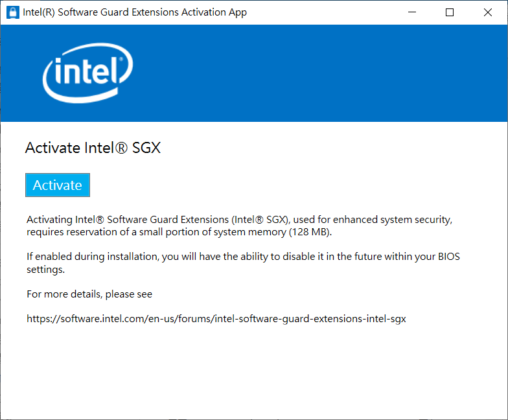Viewport: 508px width, 420px height.
Task: Click the Activate button
Action: click(58, 185)
